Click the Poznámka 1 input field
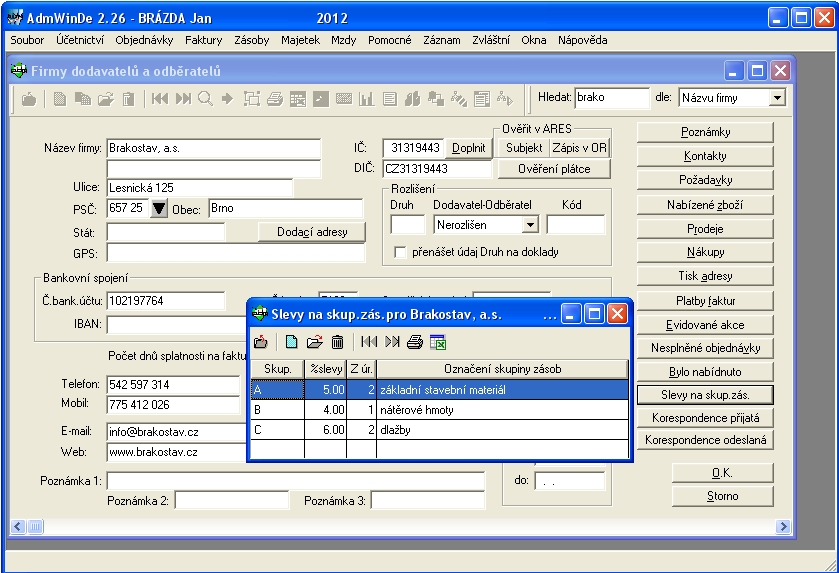The width and height of the screenshot is (839, 573). [x=295, y=481]
